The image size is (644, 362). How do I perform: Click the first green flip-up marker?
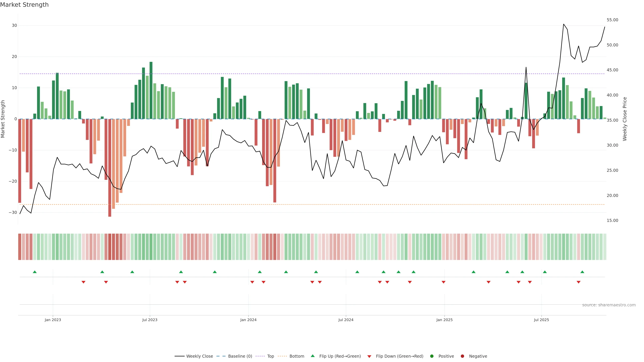click(35, 272)
